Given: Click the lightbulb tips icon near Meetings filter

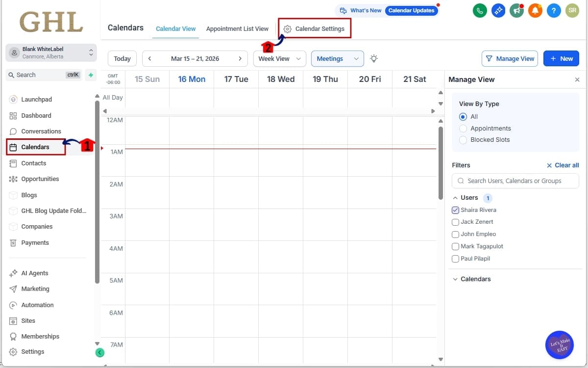Looking at the screenshot, I should point(373,58).
